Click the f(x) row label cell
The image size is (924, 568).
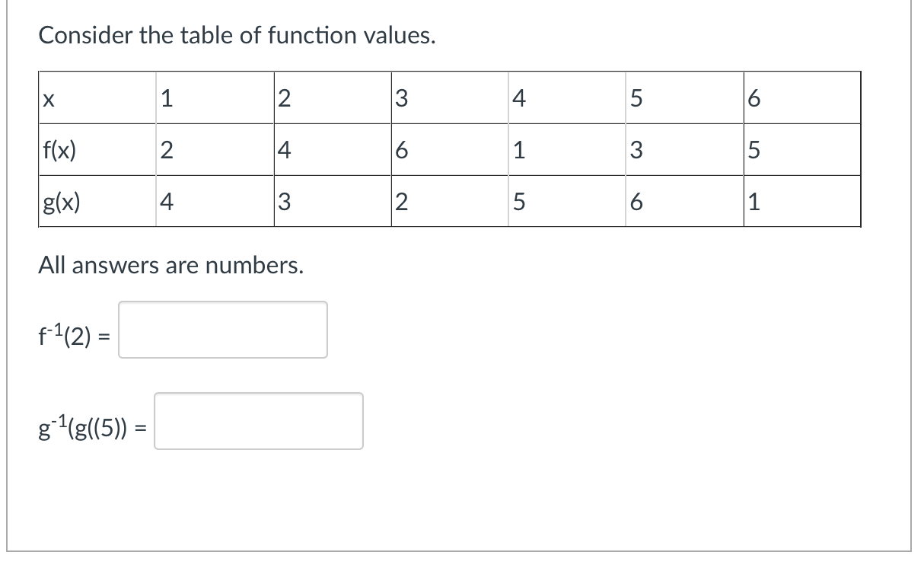point(94,149)
